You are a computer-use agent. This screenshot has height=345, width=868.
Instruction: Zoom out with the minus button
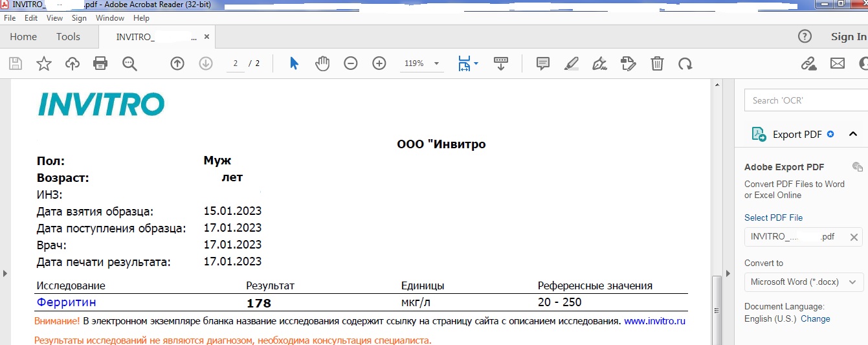[350, 63]
